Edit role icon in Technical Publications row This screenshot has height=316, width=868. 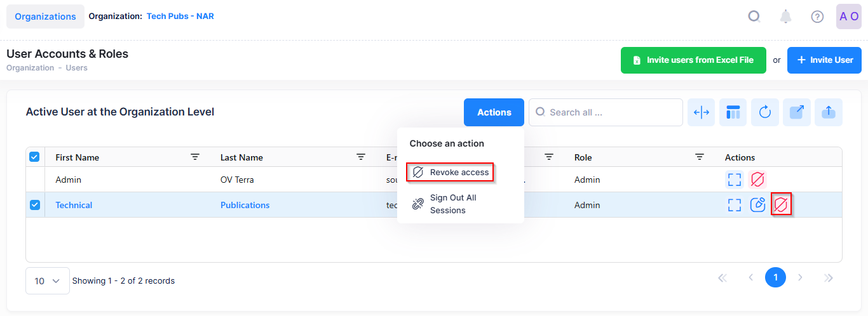coord(757,205)
